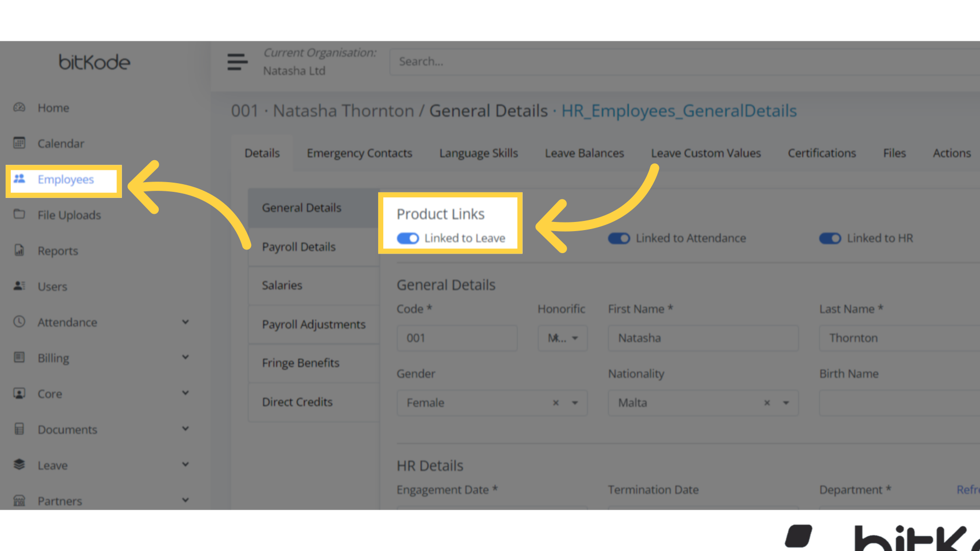
Task: Open the Emergency Contacts tab
Action: click(359, 153)
